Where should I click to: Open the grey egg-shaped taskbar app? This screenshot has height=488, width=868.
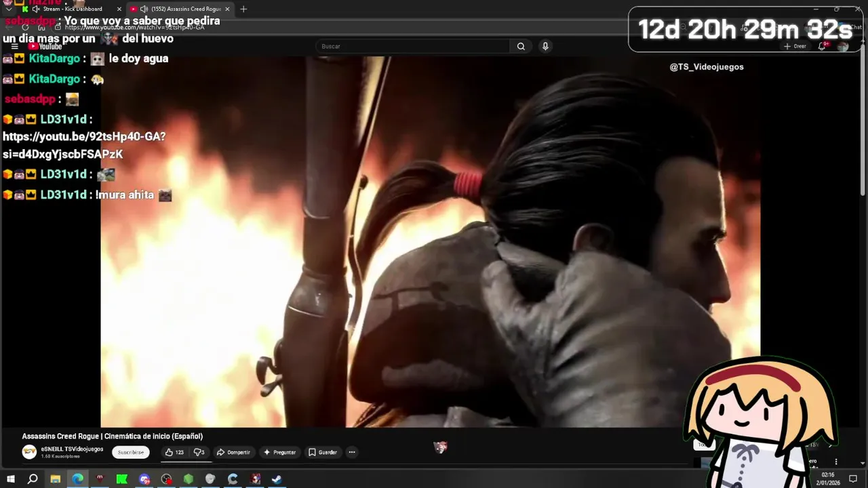tap(210, 479)
